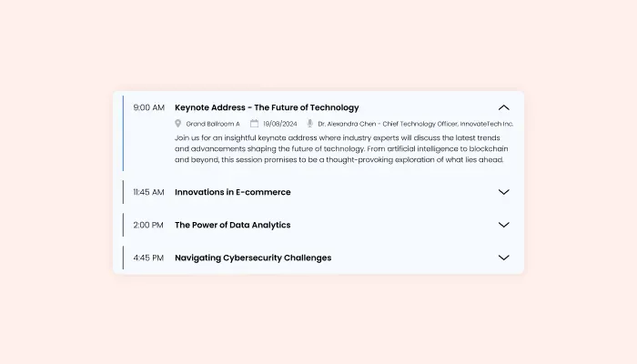Click the 4:45 PM time label
The width and height of the screenshot is (637, 364).
click(x=148, y=258)
